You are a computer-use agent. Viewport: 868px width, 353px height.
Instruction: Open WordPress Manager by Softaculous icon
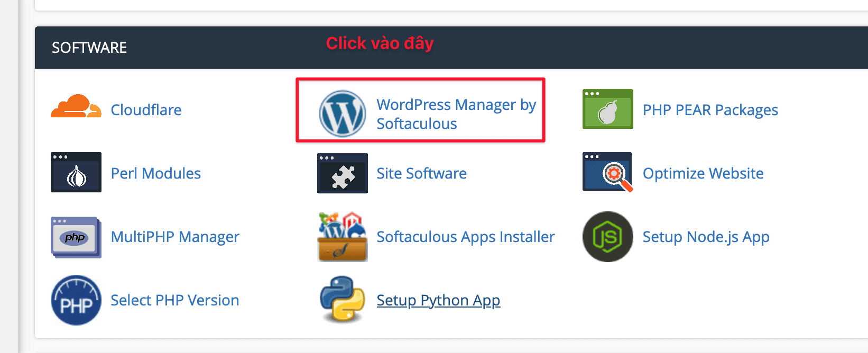pos(342,113)
